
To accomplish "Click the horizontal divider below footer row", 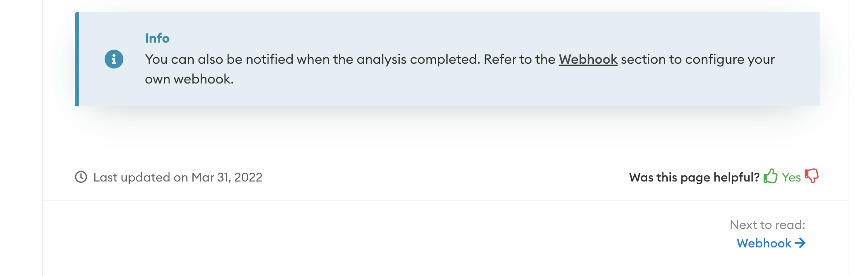I will [x=445, y=201].
